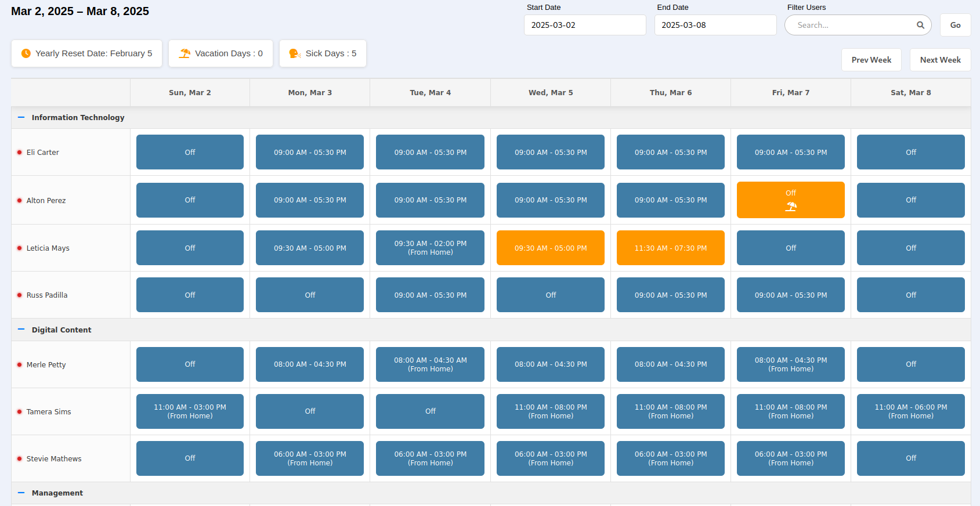Open Russ Padilla's Wednesday Off cell

point(551,295)
